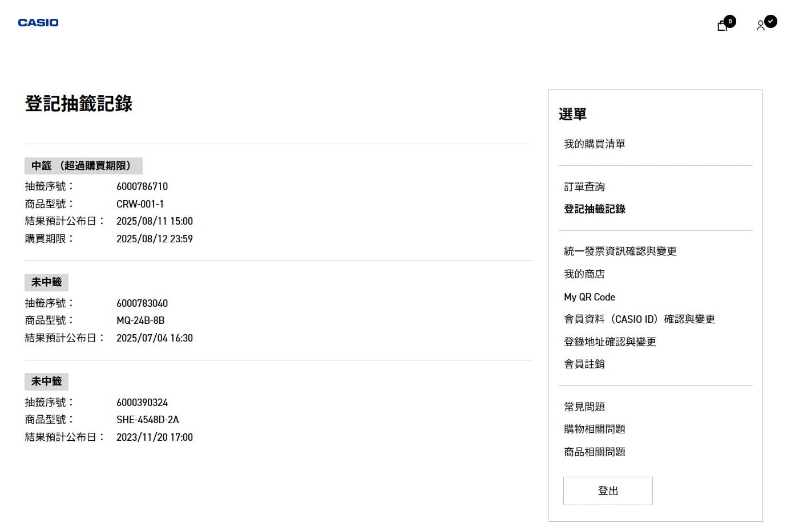Screen dimensions: 791x532
Task: Click the CASIO logo
Action: (38, 23)
